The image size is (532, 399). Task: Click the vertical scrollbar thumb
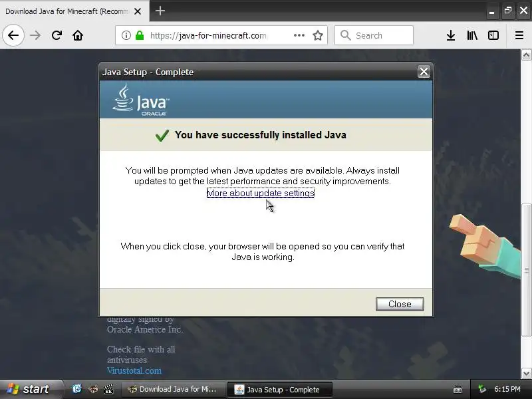(526, 271)
